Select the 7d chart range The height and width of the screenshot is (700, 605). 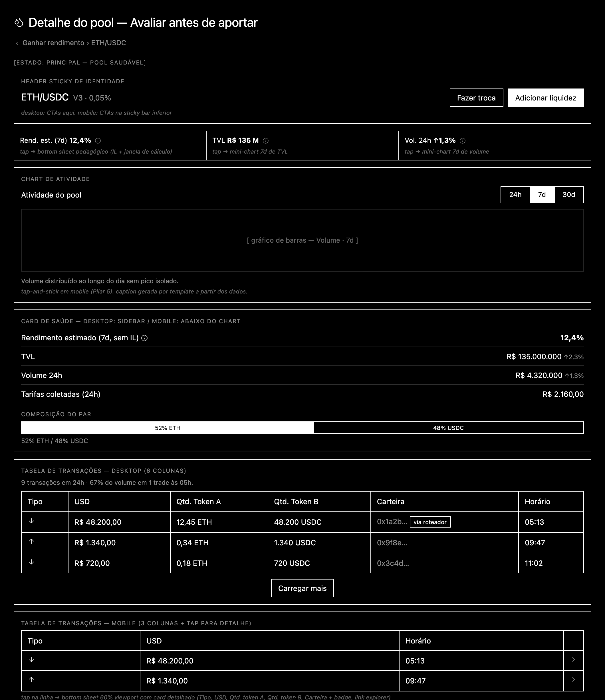pyautogui.click(x=542, y=195)
